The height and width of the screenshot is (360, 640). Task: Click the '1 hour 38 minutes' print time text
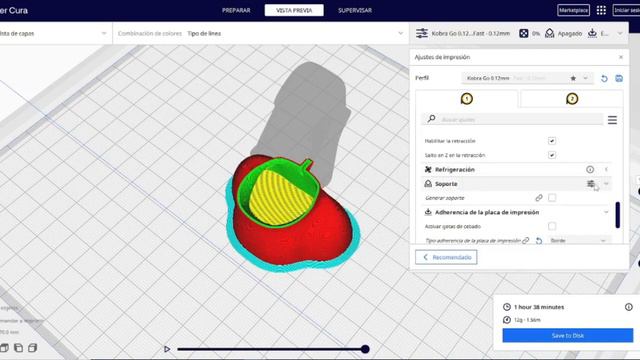[539, 307]
